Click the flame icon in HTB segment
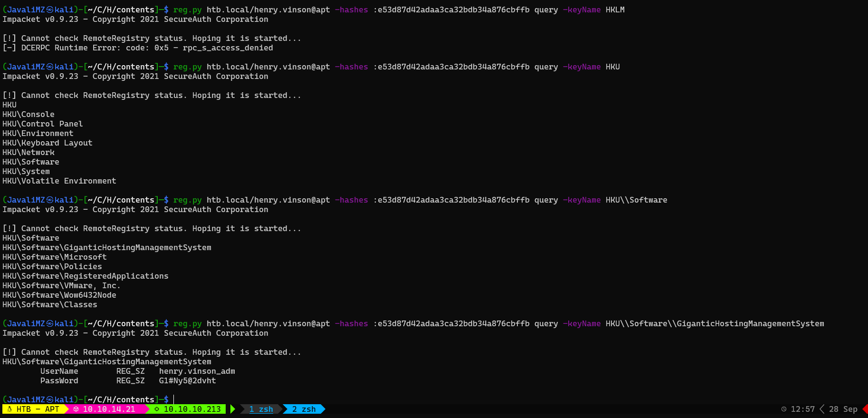Viewport: 868px width, 418px height. [x=10, y=409]
